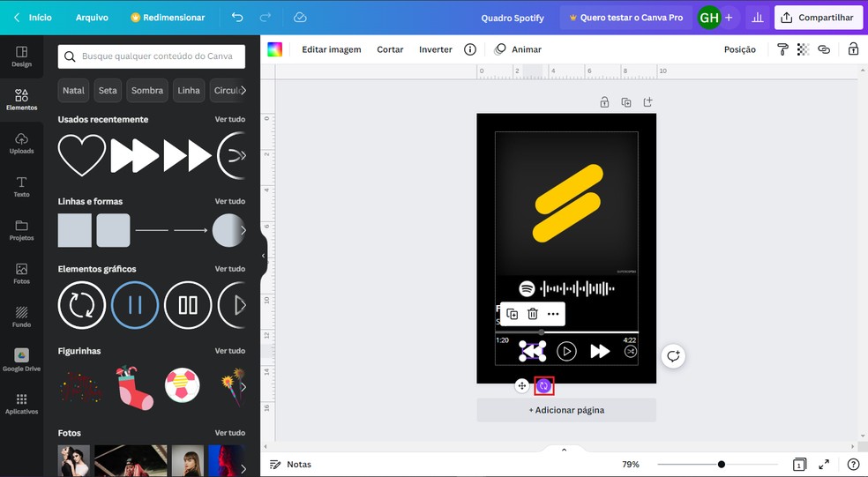Ver tudo for Linhas e formas
The width and height of the screenshot is (868, 477).
(x=229, y=201)
